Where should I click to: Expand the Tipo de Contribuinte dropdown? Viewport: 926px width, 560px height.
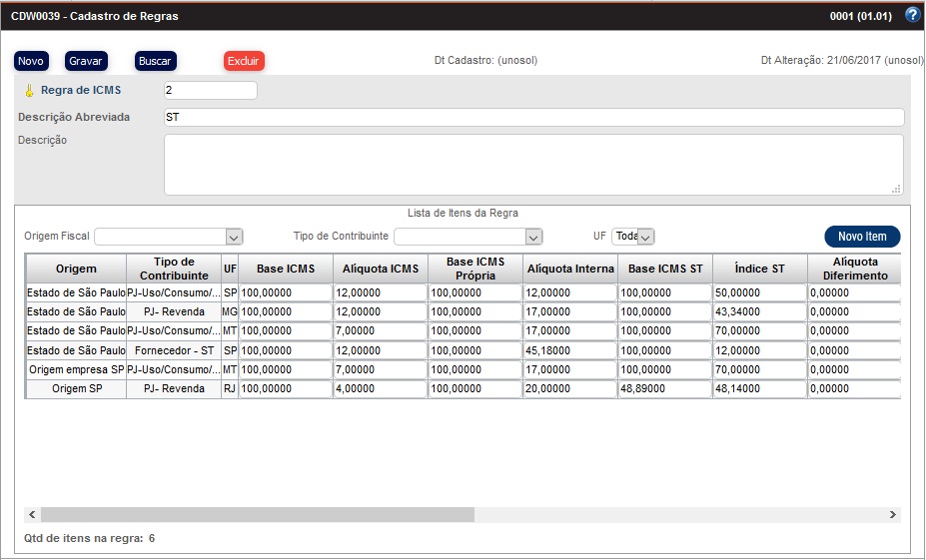[533, 237]
